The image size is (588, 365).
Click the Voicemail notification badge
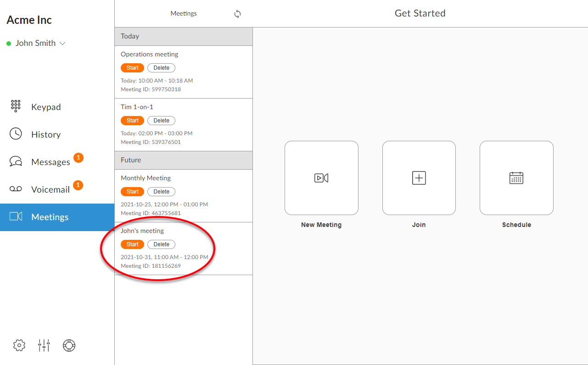pyautogui.click(x=78, y=185)
